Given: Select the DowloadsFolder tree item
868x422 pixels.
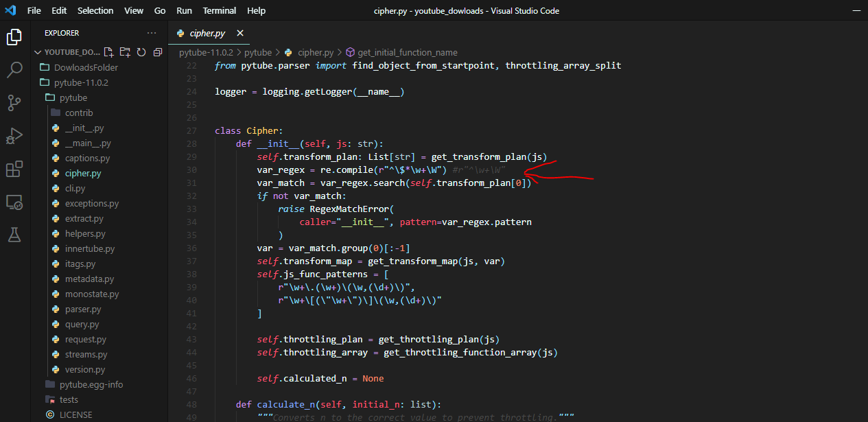Looking at the screenshot, I should 85,67.
